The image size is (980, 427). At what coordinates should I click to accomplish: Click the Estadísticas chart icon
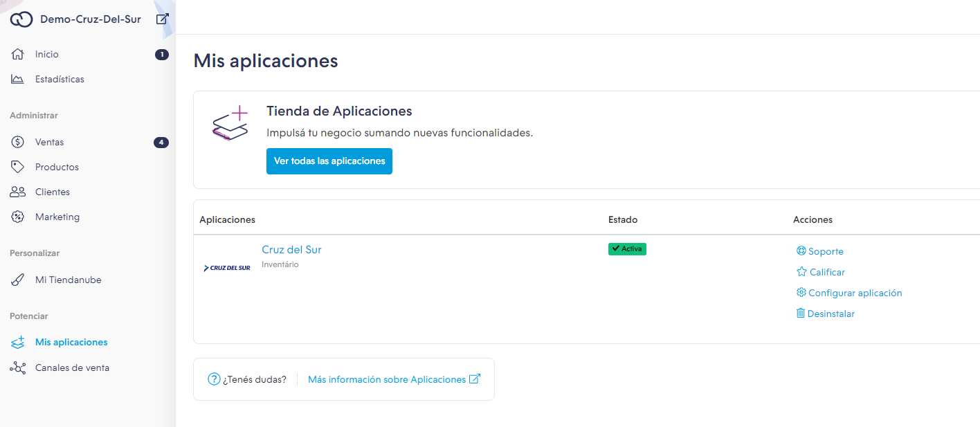pyautogui.click(x=18, y=79)
